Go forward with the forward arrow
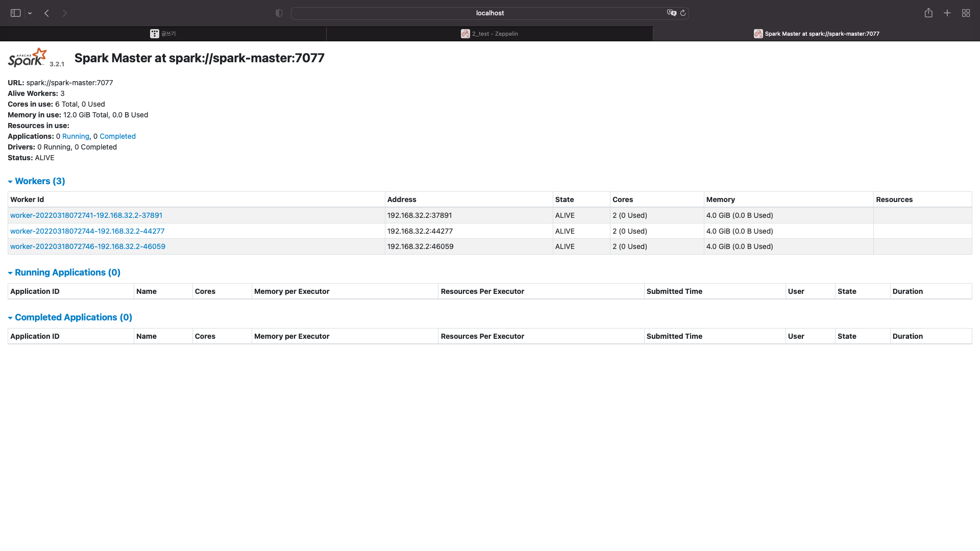Image resolution: width=980 pixels, height=551 pixels. 65,13
